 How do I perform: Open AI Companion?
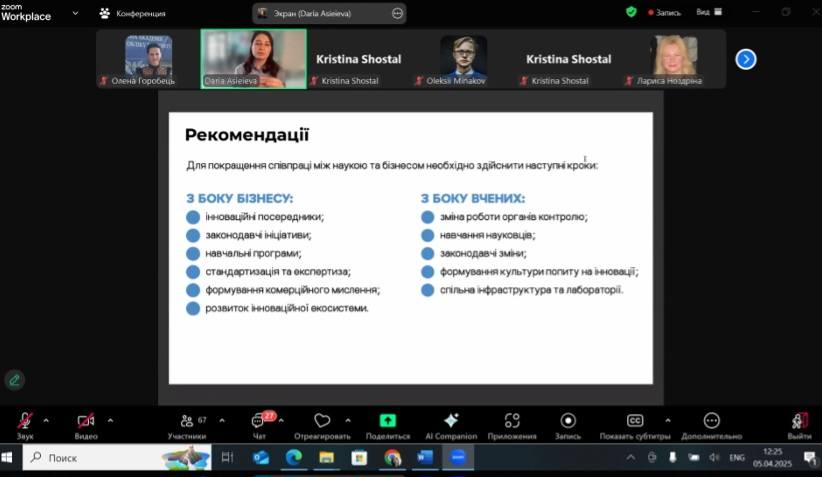pyautogui.click(x=451, y=421)
